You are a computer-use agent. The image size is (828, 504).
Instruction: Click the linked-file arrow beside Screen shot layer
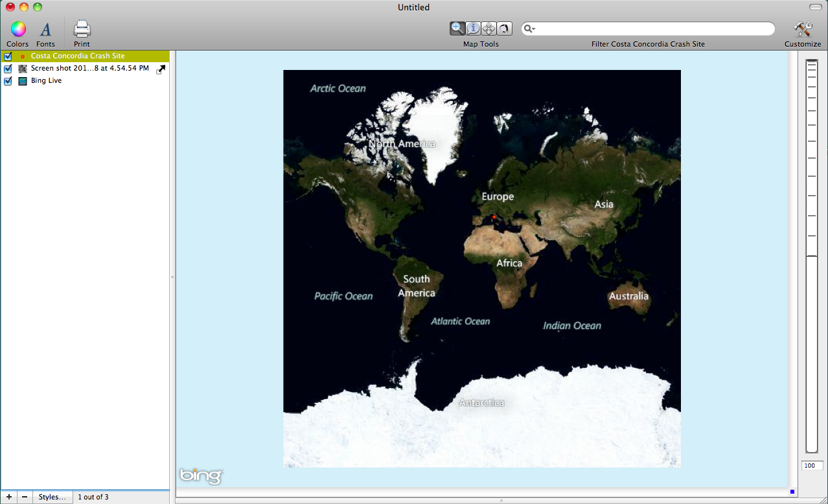161,69
